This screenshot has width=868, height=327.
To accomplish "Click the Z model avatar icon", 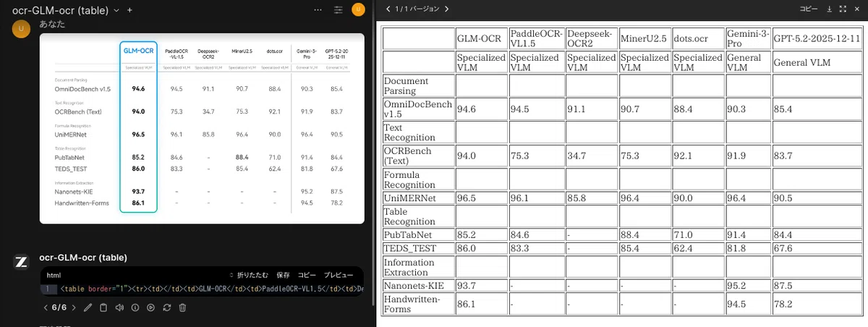I will pos(22,263).
